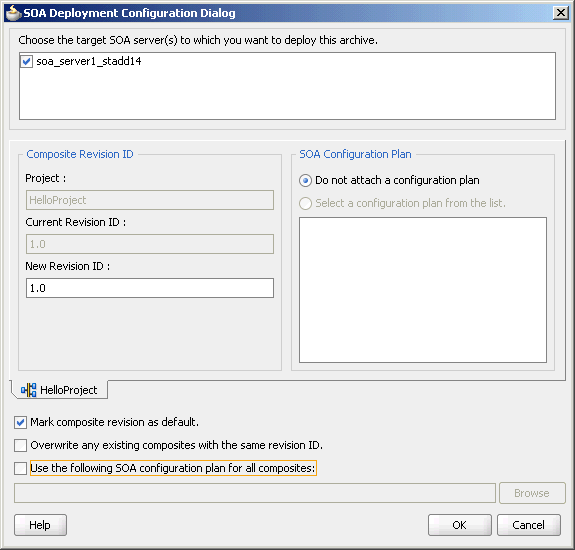
Task: Click the Browse button for configuration plan
Action: pos(532,493)
